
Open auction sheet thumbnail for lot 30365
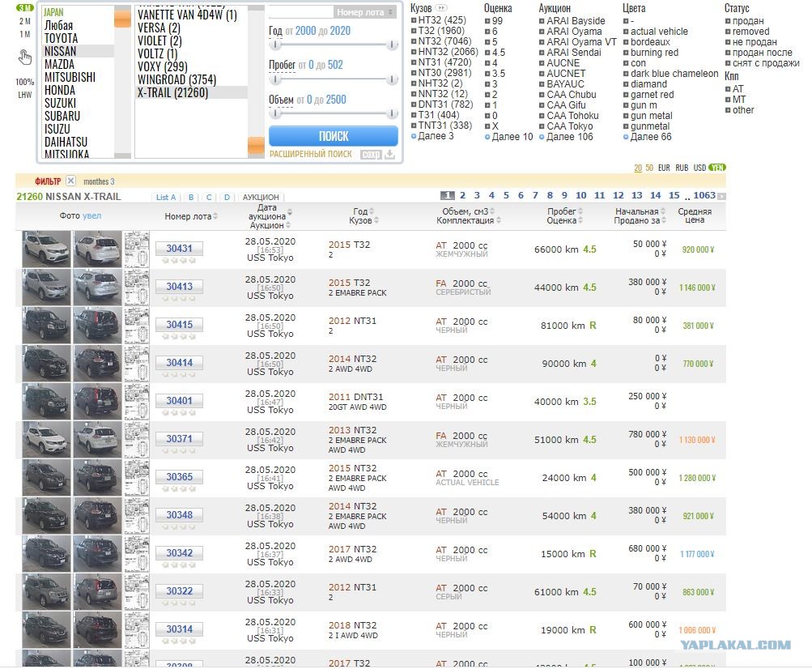click(137, 478)
